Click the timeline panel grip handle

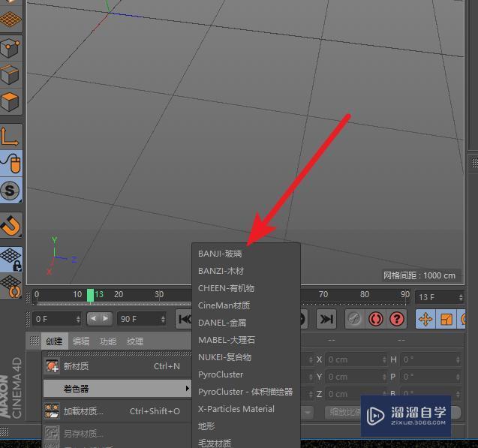pyautogui.click(x=29, y=297)
